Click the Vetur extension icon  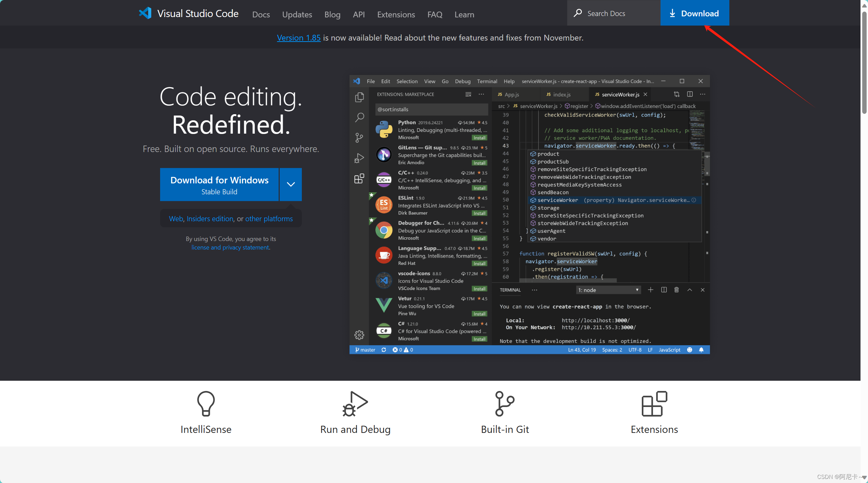pyautogui.click(x=384, y=305)
